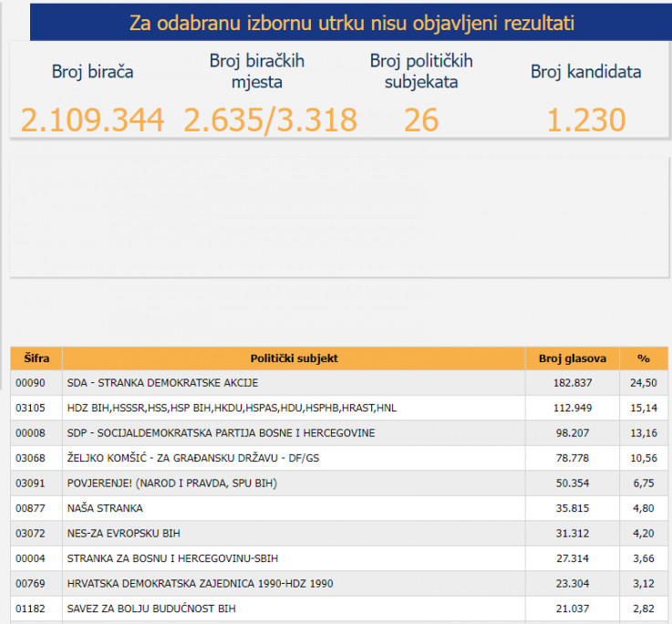This screenshot has height=624, width=672.
Task: Click the HDZ BIH coalition party name
Action: (232, 408)
